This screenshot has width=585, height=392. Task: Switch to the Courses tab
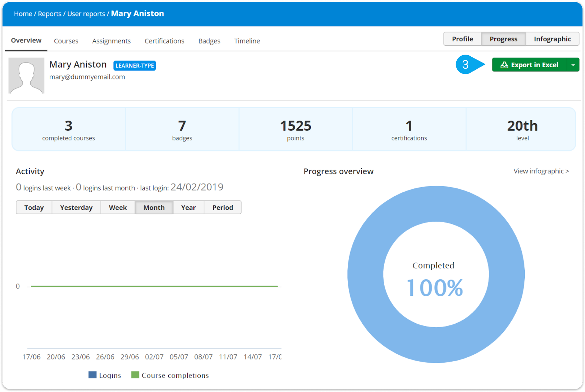coord(66,41)
